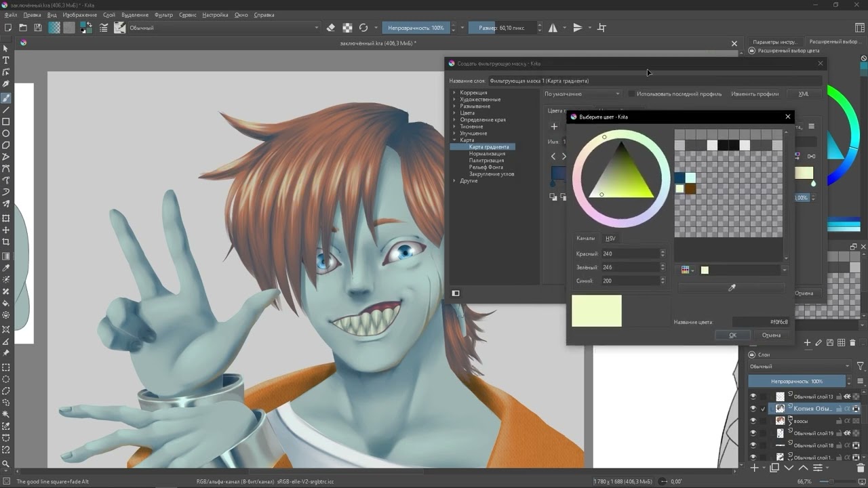Toggle vertical mirror tool

click(578, 28)
